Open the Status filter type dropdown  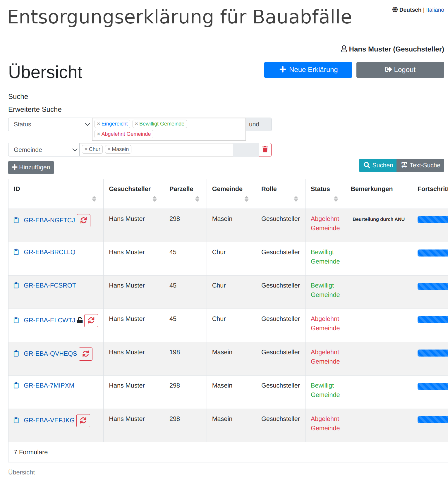click(x=50, y=125)
